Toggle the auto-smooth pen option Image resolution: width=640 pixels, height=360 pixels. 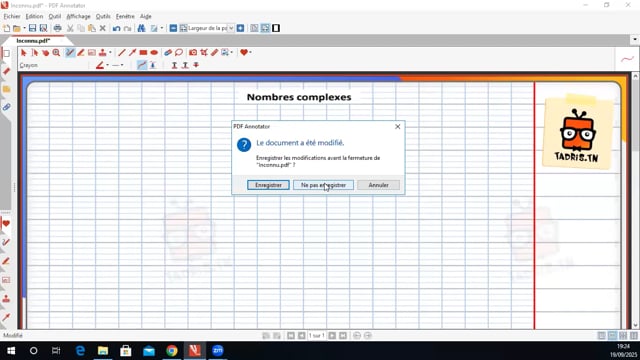pyautogui.click(x=142, y=65)
